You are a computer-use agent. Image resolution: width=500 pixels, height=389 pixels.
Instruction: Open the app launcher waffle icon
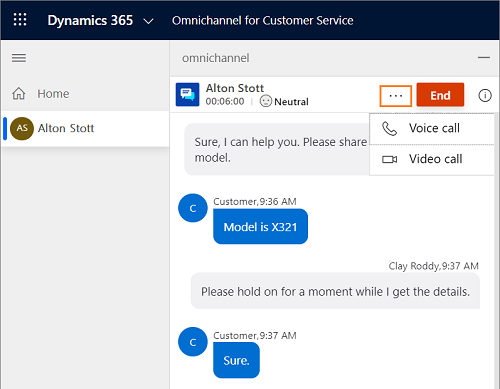point(20,20)
